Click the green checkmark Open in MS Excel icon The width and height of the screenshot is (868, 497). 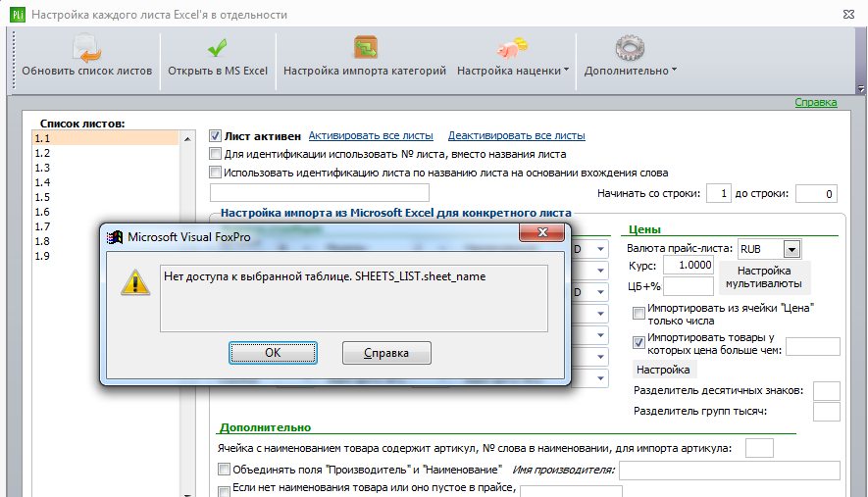(x=217, y=48)
